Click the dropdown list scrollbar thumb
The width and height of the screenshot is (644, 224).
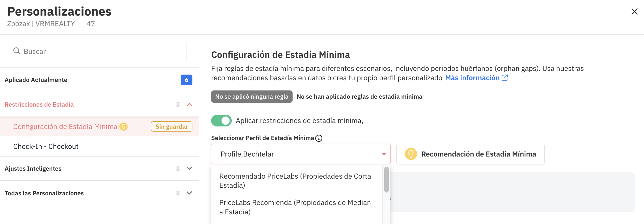pyautogui.click(x=386, y=180)
